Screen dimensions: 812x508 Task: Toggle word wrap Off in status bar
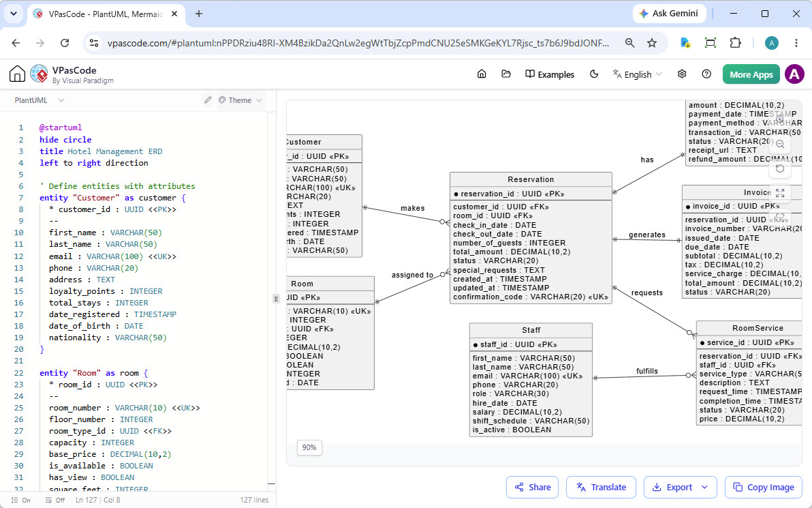point(55,500)
